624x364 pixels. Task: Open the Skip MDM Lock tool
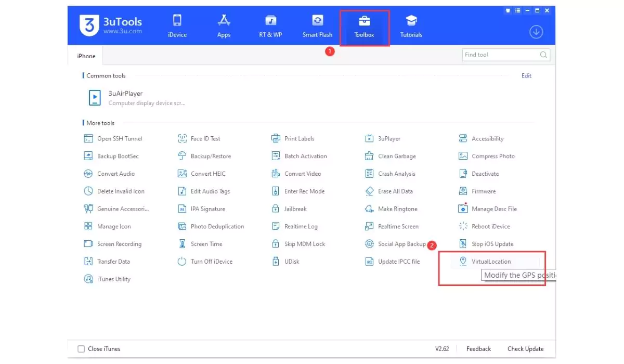[x=298, y=244]
